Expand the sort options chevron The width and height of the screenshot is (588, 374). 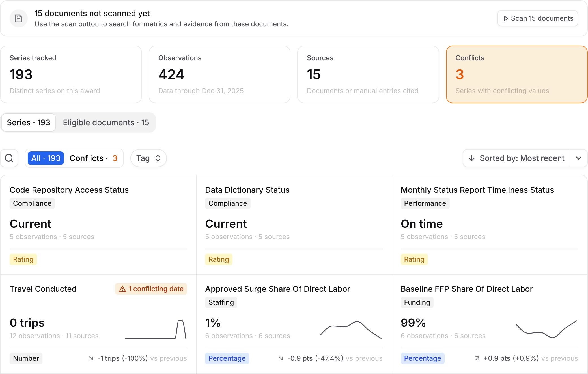(579, 158)
